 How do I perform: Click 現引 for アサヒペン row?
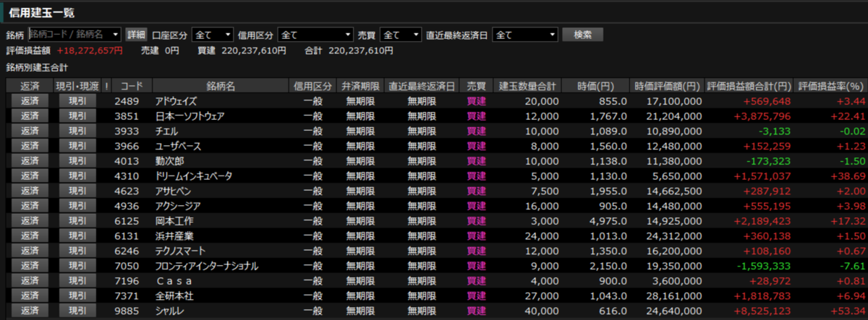pyautogui.click(x=77, y=191)
